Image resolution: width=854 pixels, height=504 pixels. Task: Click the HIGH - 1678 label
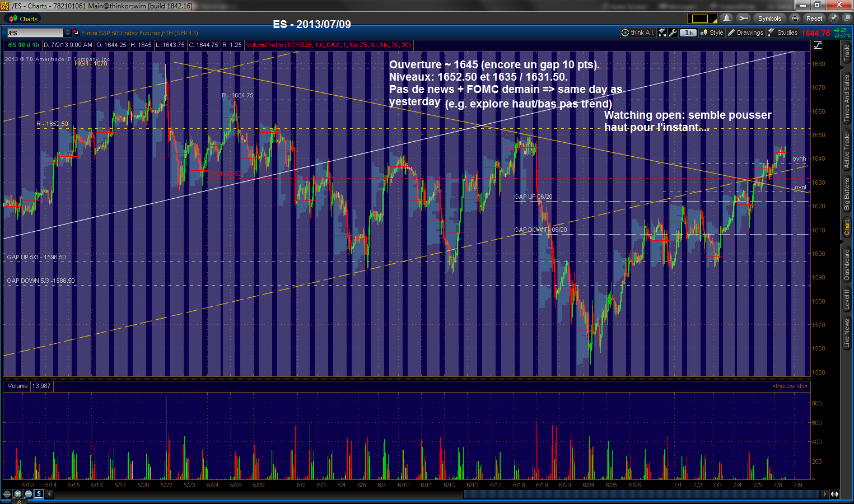(x=91, y=63)
